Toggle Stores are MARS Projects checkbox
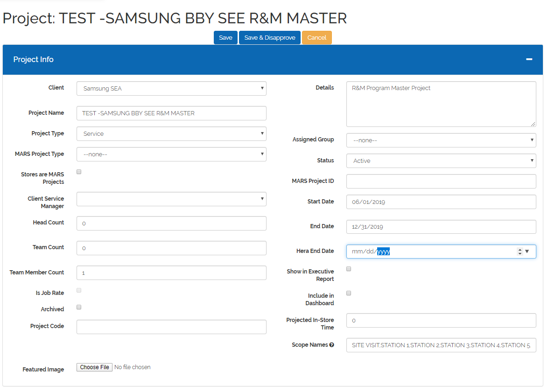 pos(79,172)
